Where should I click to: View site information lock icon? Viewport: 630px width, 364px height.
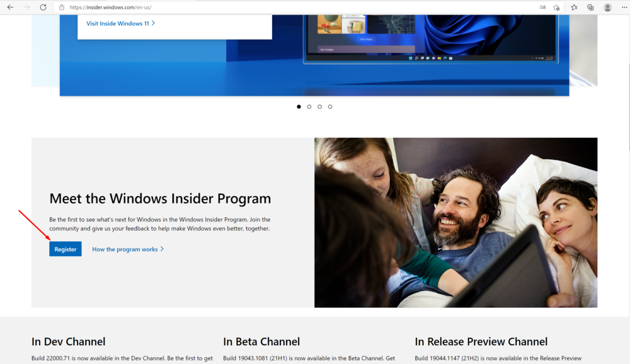62,8
